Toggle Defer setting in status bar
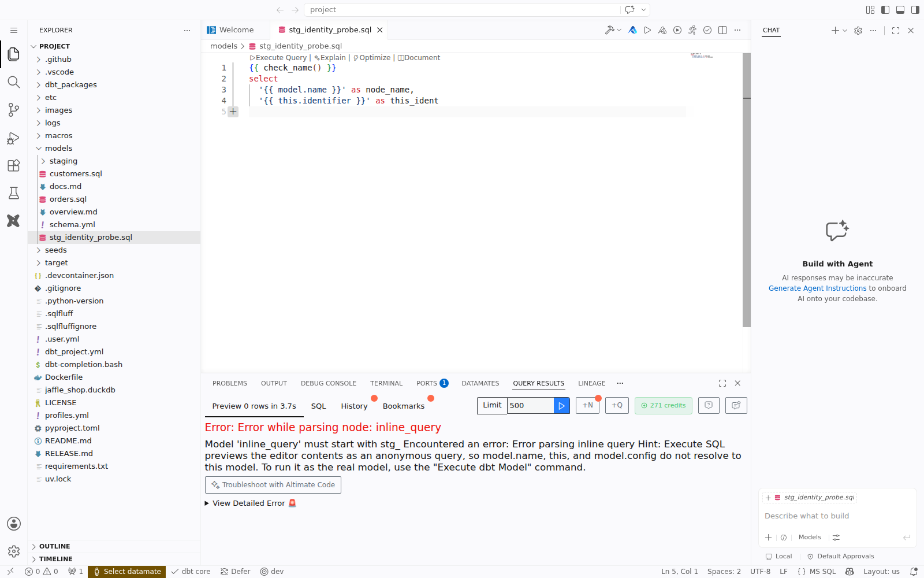Image resolution: width=924 pixels, height=578 pixels. pos(236,572)
